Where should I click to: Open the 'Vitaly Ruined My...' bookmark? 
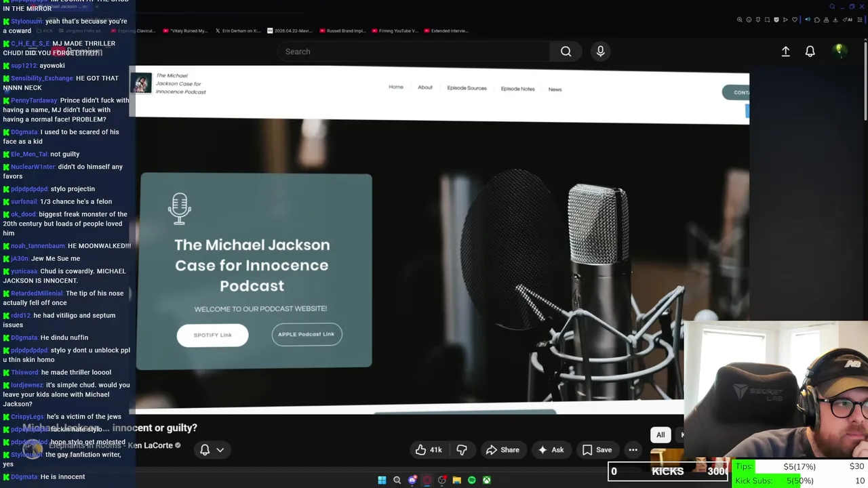[185, 30]
